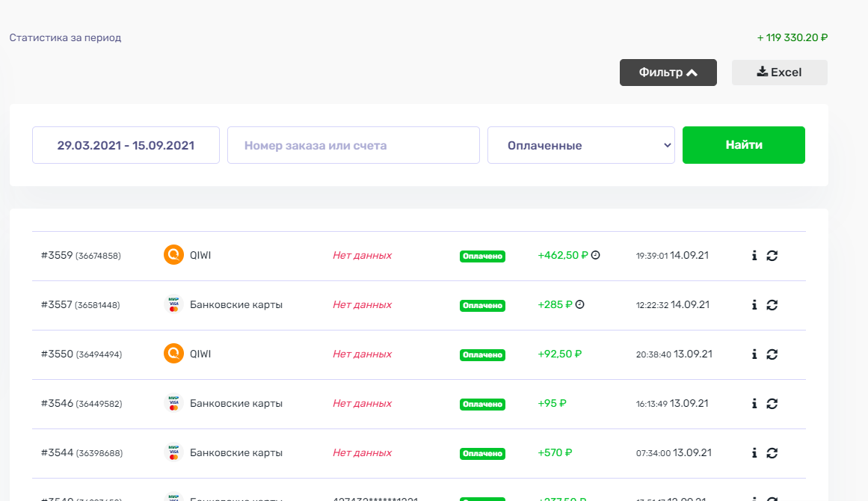Click the QIWI logo in order #3559
This screenshot has width=868, height=501.
[173, 255]
